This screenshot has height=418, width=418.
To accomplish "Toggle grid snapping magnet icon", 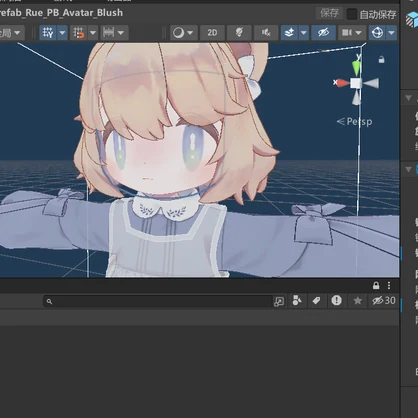I will coord(79,33).
